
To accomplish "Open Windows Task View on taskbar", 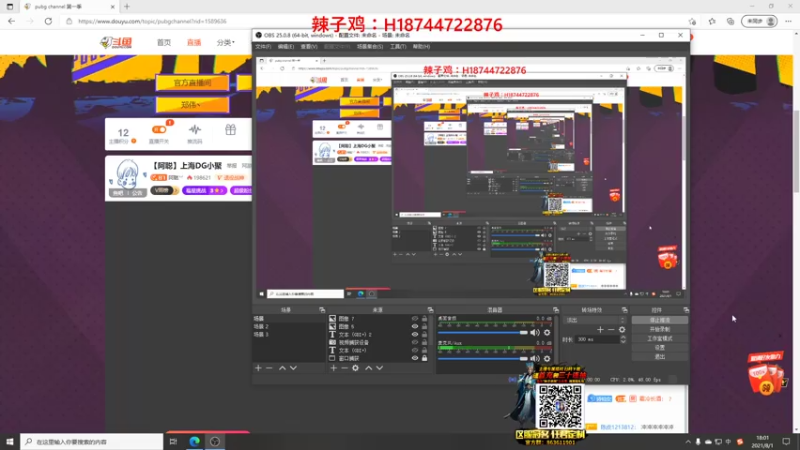I will pyautogui.click(x=173, y=441).
